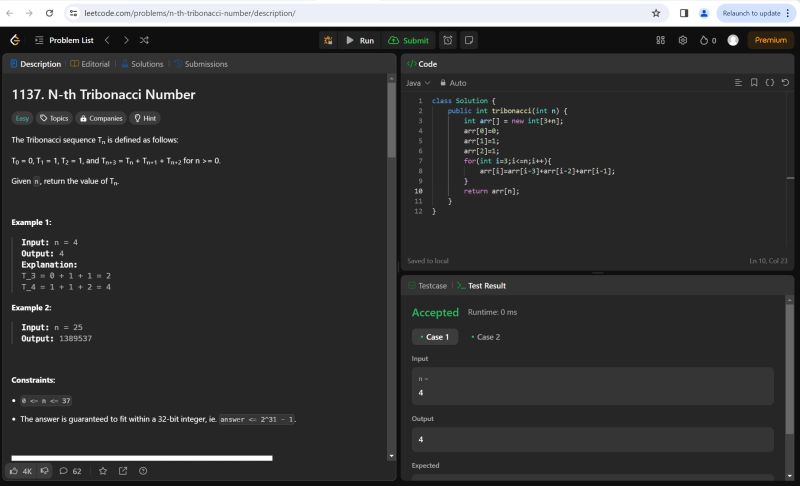
Task: Reset code with the revert icon
Action: [x=786, y=83]
